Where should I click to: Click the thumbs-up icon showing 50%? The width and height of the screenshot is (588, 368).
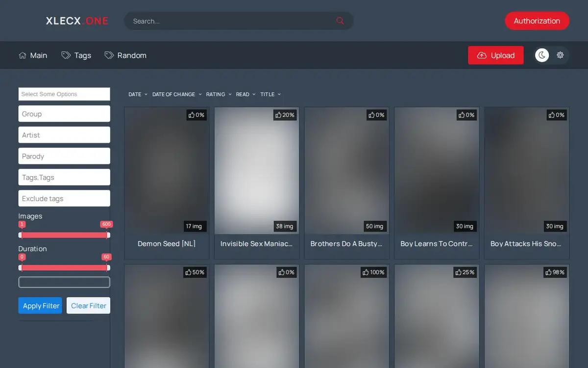coord(188,272)
